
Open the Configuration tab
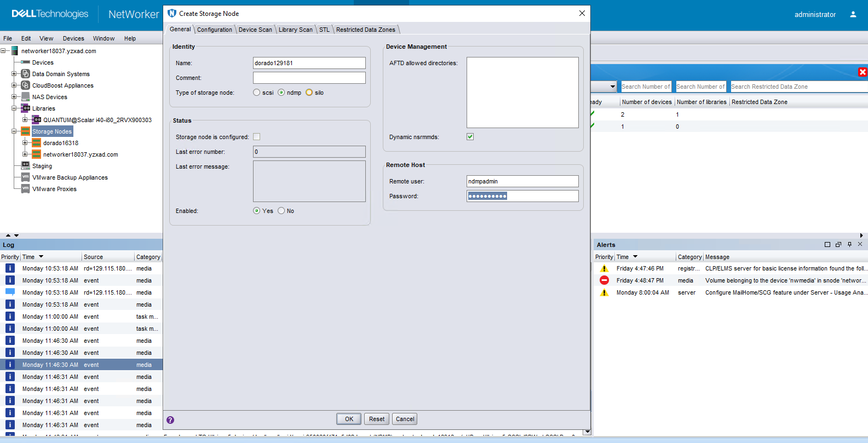tap(215, 30)
